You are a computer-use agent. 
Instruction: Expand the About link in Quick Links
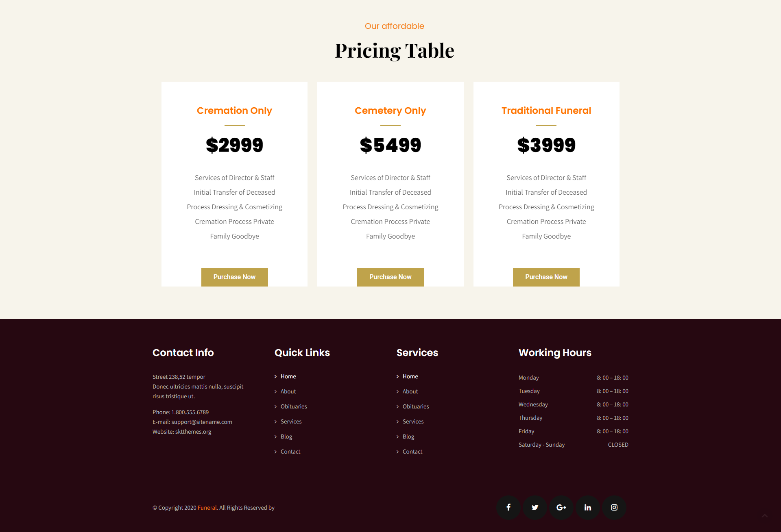288,391
